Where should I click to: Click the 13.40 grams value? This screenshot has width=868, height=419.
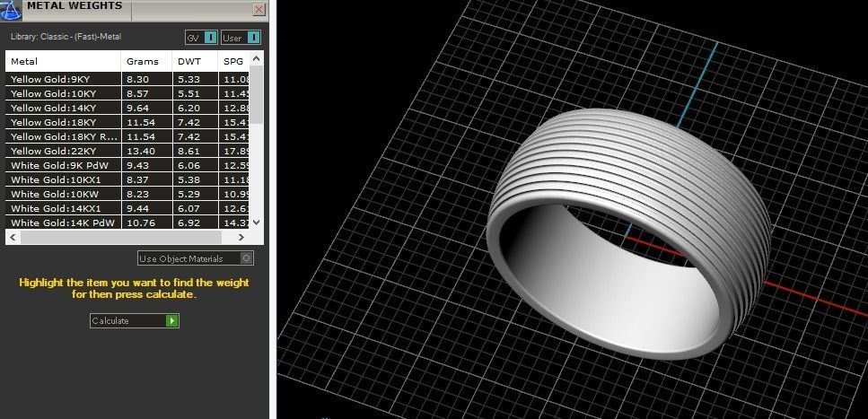[x=141, y=151]
